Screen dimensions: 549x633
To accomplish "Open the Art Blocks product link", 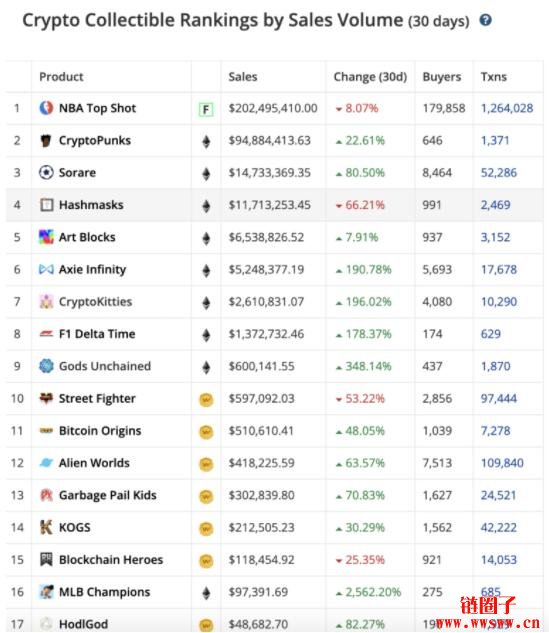I will tap(87, 237).
